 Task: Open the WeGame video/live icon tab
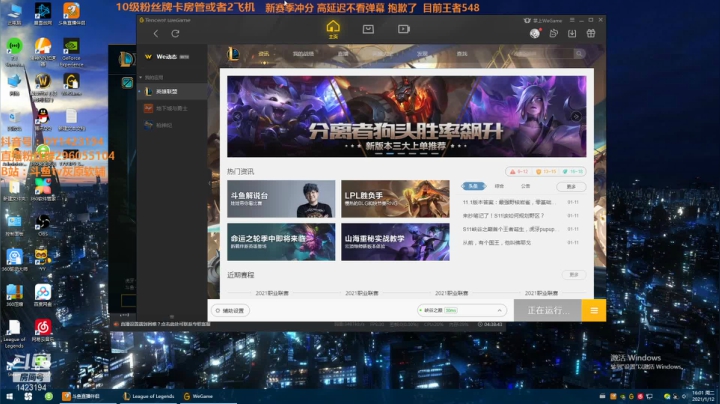[x=404, y=29]
